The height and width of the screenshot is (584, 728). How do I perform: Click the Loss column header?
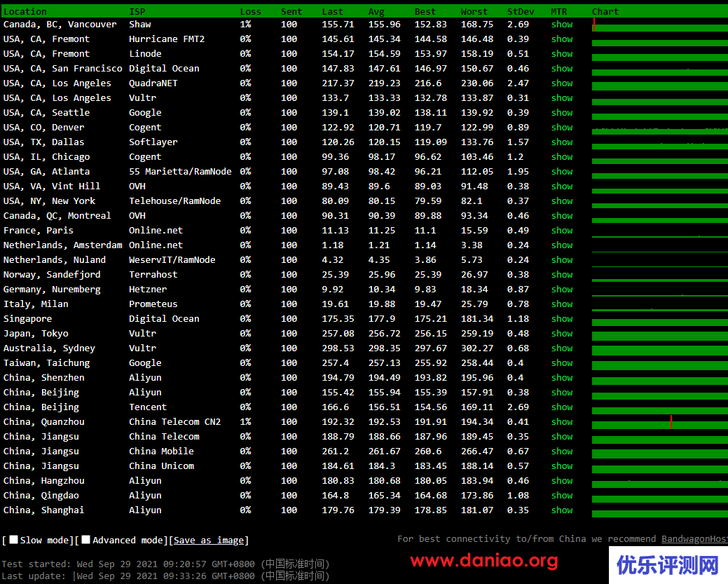click(251, 12)
